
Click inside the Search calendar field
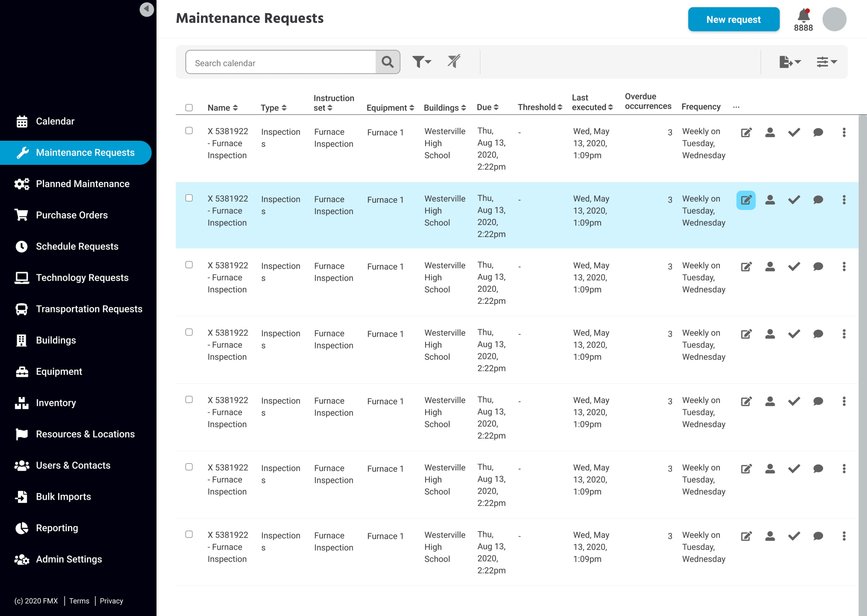point(281,62)
